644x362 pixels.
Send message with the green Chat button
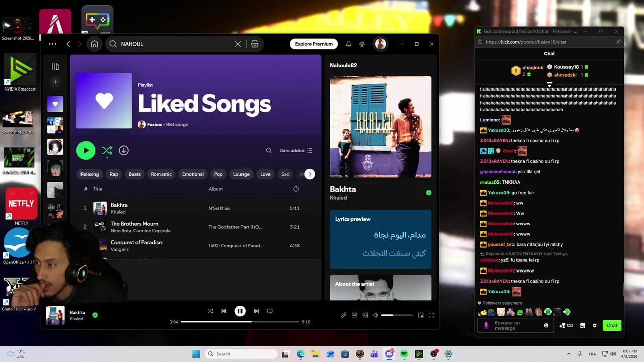pos(612,325)
